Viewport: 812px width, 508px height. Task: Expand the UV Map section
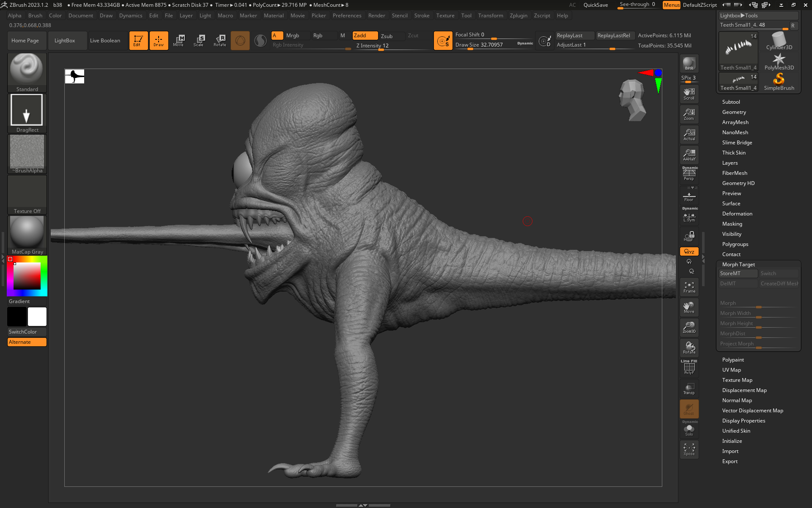click(731, 370)
